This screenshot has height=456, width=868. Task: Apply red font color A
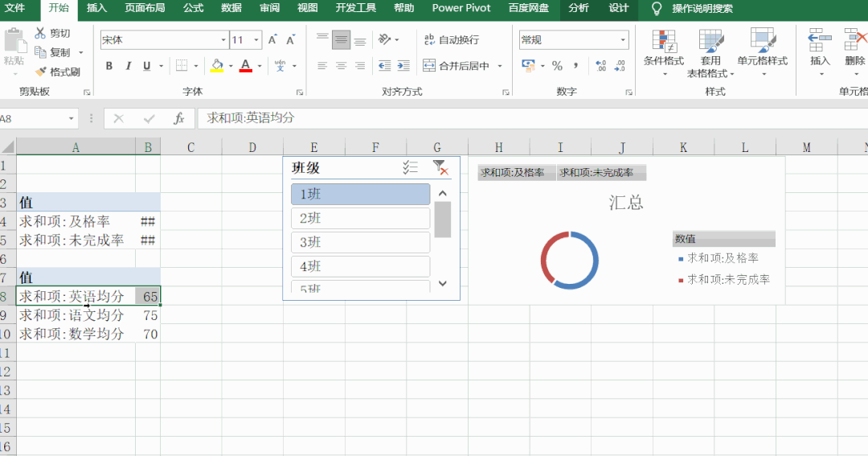coord(246,66)
